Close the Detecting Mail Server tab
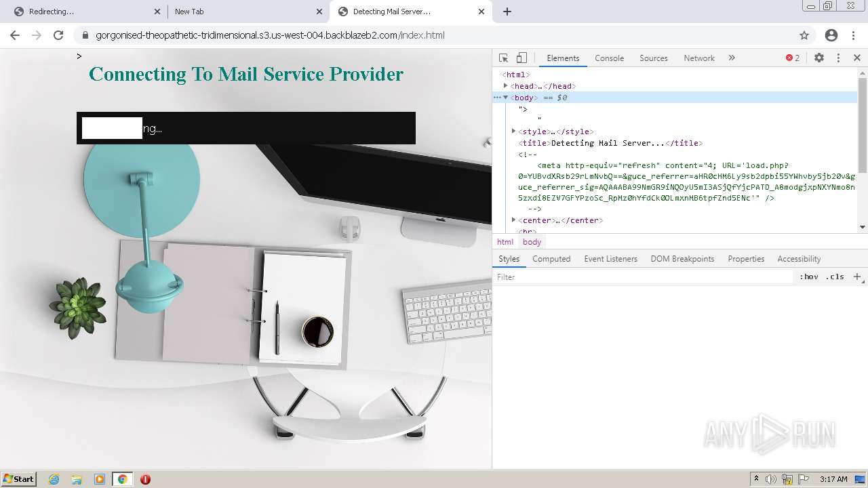 point(481,12)
